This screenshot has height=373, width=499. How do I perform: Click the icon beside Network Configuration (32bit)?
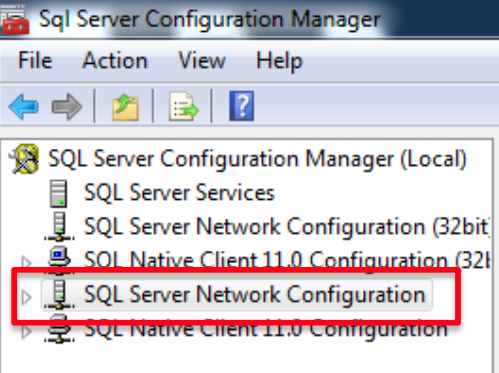[59, 227]
